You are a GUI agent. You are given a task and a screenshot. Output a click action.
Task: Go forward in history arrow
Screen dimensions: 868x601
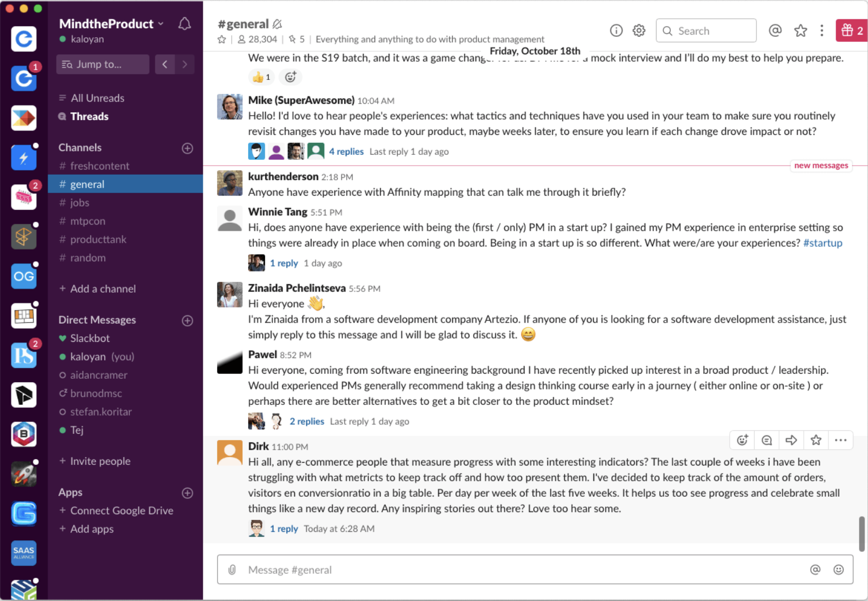pos(185,64)
